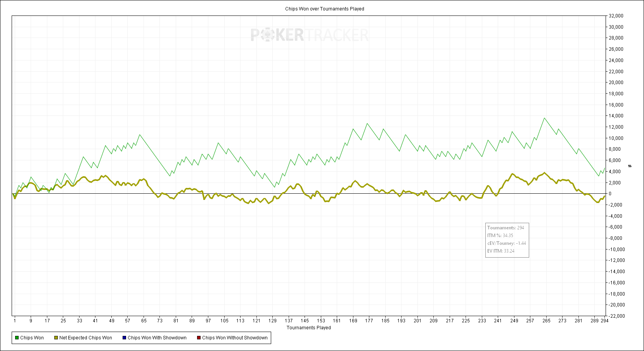Click the poker chip icon in watermark
Screen dimensions: 644x351
click(267, 35)
